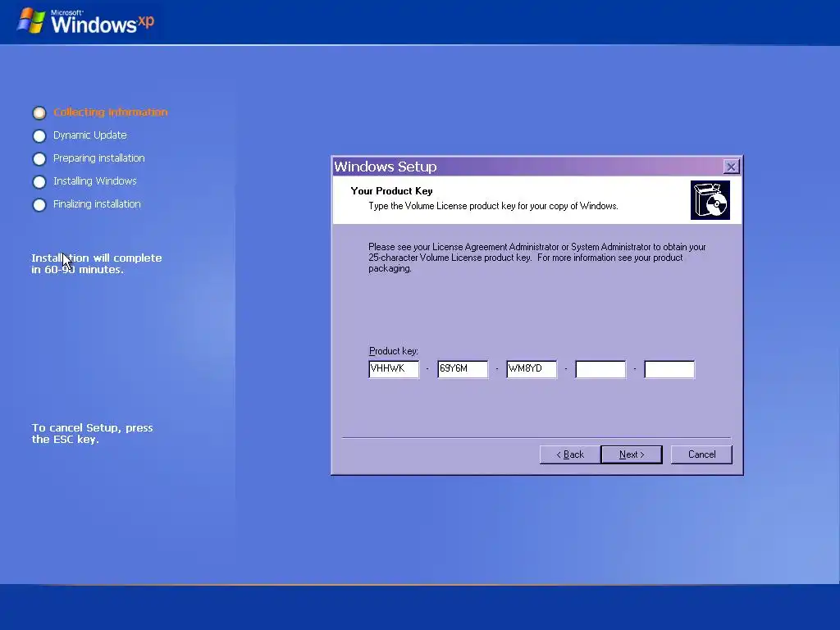Click the 'Installing Windows' step text
This screenshot has height=630, width=840.
[95, 181]
